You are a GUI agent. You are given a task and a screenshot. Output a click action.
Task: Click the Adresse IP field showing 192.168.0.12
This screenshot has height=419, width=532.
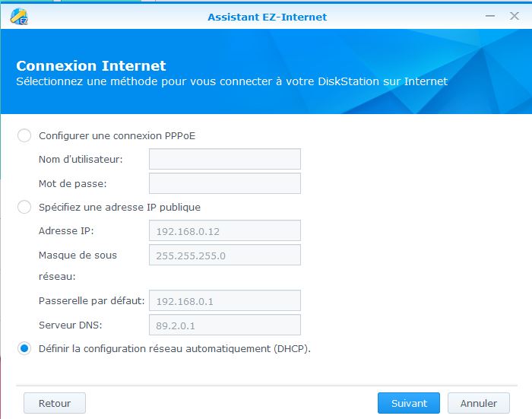[x=224, y=230]
